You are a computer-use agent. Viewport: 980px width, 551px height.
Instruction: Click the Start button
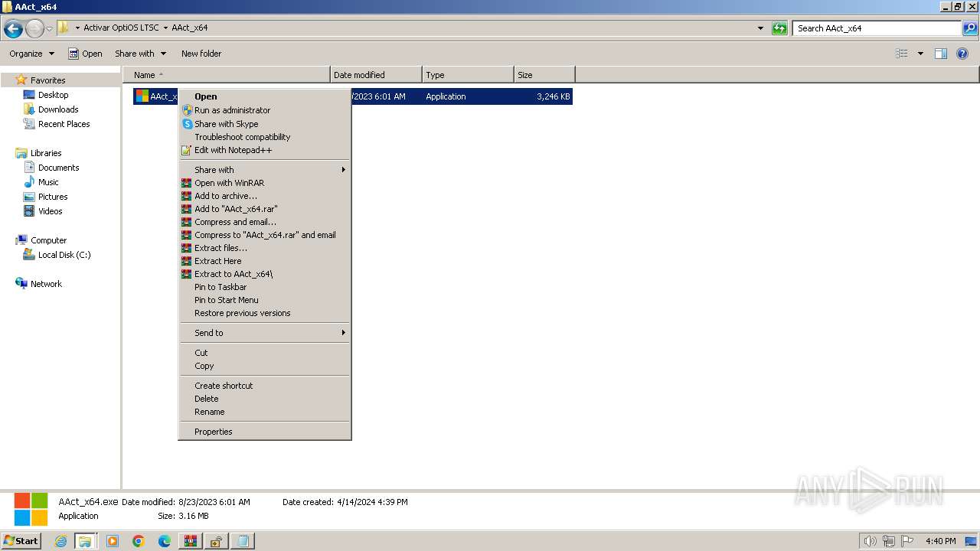[x=21, y=541]
